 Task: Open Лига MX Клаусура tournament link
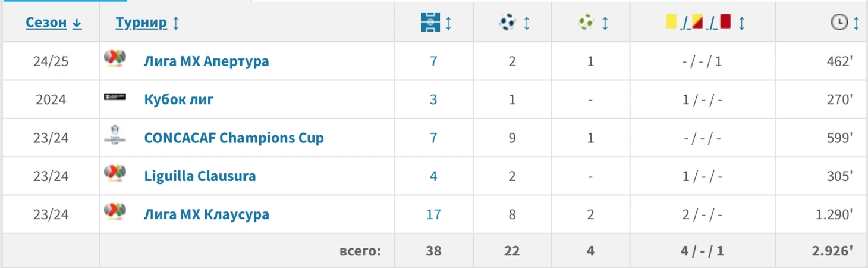tap(206, 214)
